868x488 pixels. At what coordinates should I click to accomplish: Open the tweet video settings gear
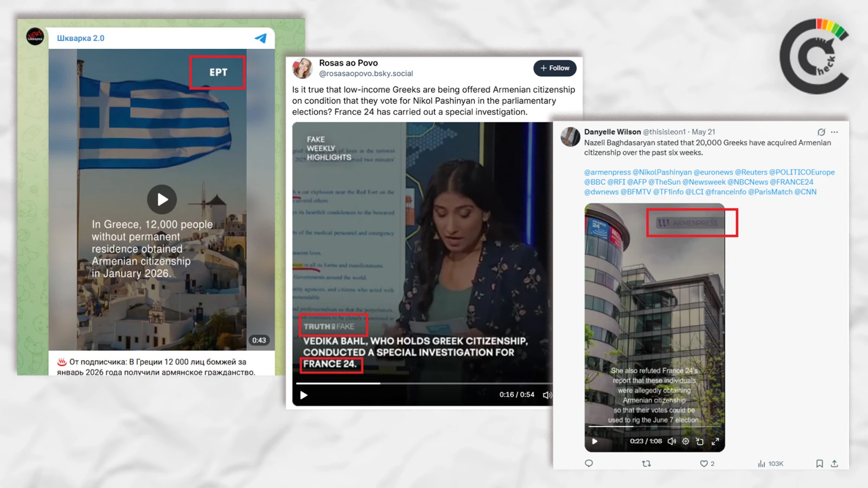tap(686, 441)
